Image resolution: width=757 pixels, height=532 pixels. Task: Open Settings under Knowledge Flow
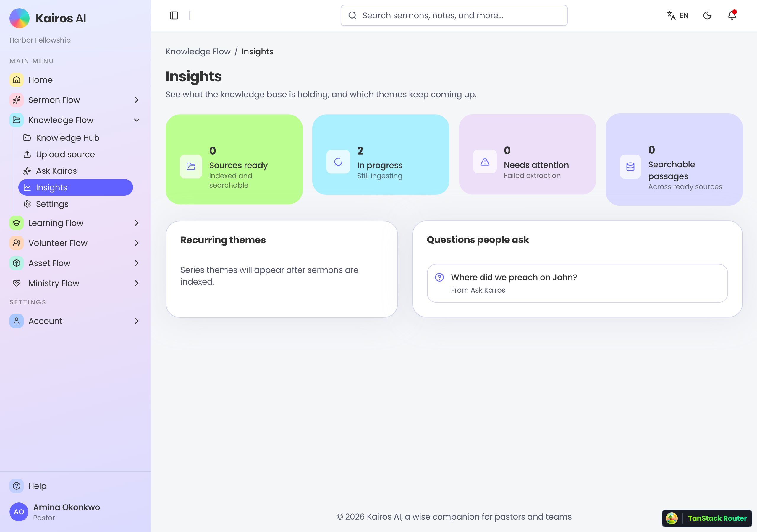[x=75, y=204]
